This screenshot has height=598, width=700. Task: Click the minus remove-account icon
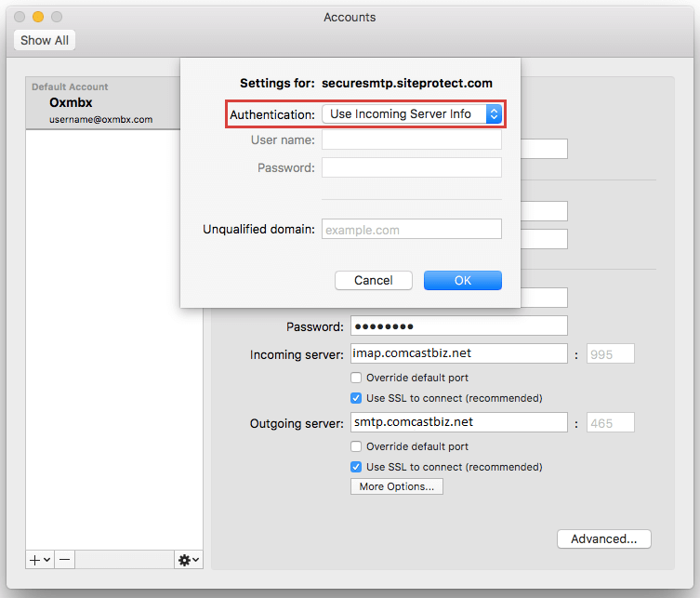pos(65,560)
